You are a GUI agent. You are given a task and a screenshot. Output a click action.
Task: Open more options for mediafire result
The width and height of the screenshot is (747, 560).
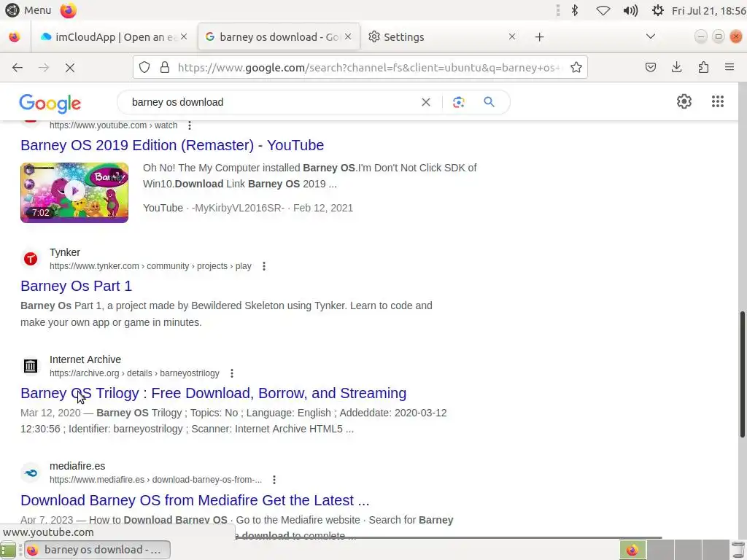click(x=274, y=480)
